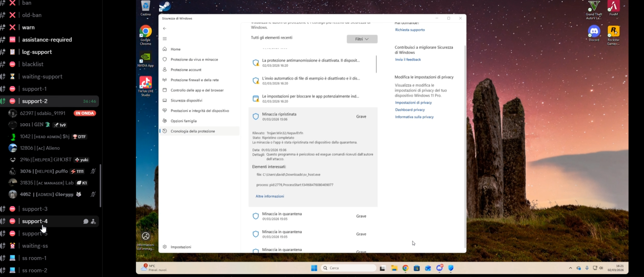Select Google Chrome desktop shortcut
The width and height of the screenshot is (644, 277).
[146, 35]
